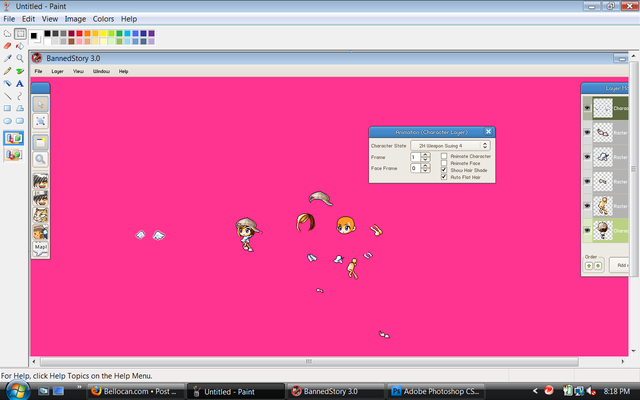Viewport: 640px width, 400px height.
Task: Uncheck the Auto Flat Hair checkbox
Action: tap(444, 177)
